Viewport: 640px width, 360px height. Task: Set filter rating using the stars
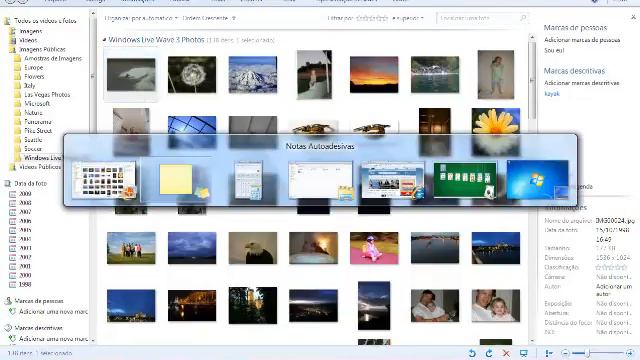372,18
